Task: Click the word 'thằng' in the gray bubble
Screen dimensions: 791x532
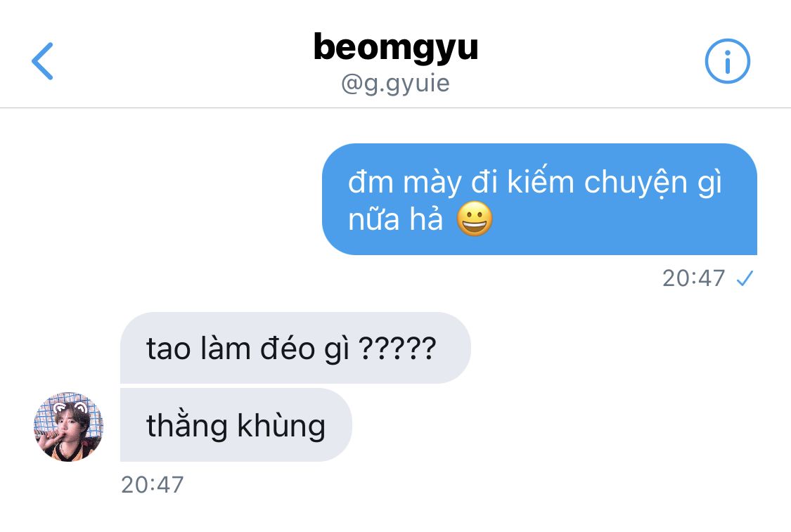Action: (186, 426)
